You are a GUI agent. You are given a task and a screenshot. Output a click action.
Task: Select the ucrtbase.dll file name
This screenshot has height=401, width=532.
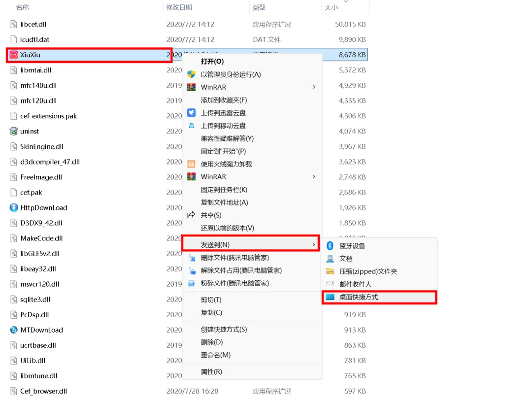[x=38, y=345]
